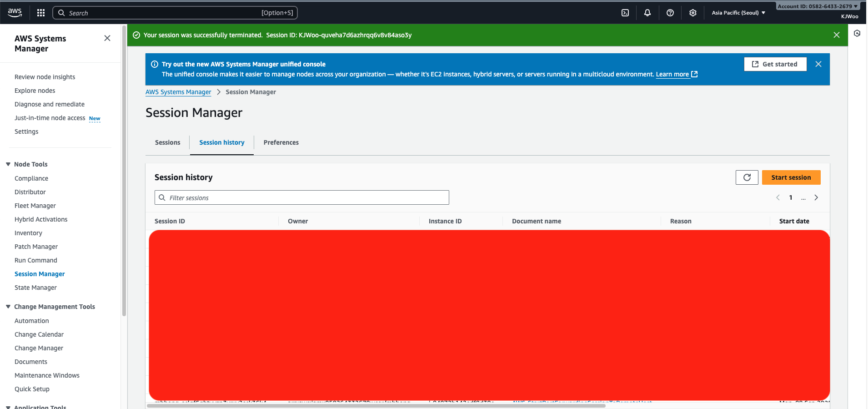Dismiss the unified console info banner
This screenshot has width=868, height=409.
pos(818,64)
